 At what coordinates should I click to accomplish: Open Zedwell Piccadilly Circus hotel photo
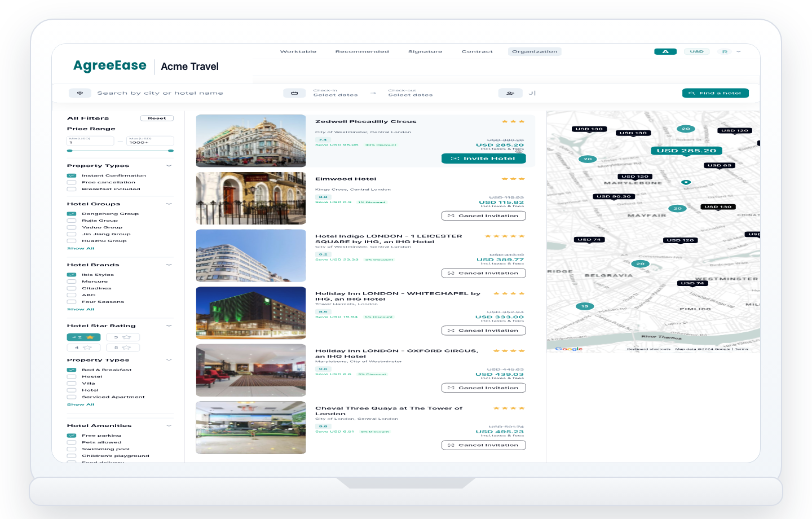pos(251,141)
